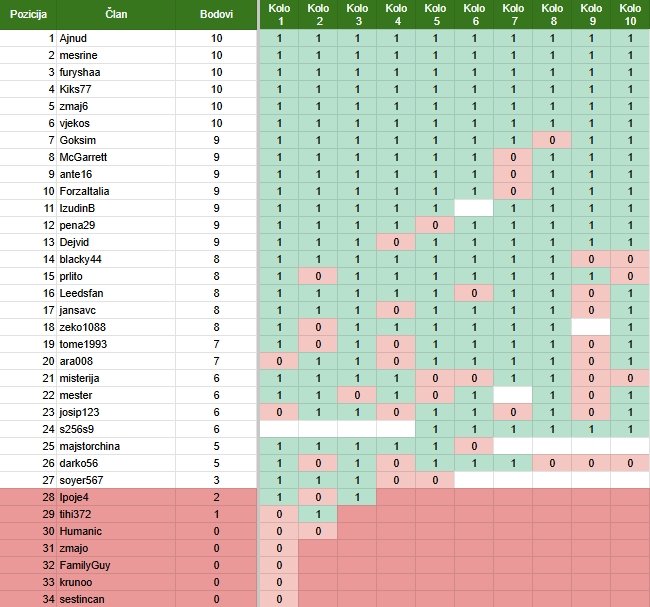The image size is (650, 607).
Task: Select the Bodovi value for soyer567
Action: point(216,480)
